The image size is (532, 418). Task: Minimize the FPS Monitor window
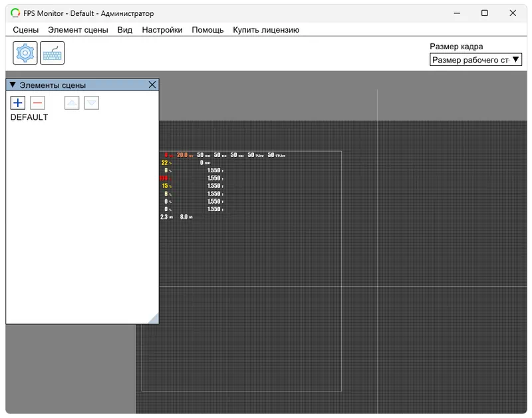click(x=457, y=13)
